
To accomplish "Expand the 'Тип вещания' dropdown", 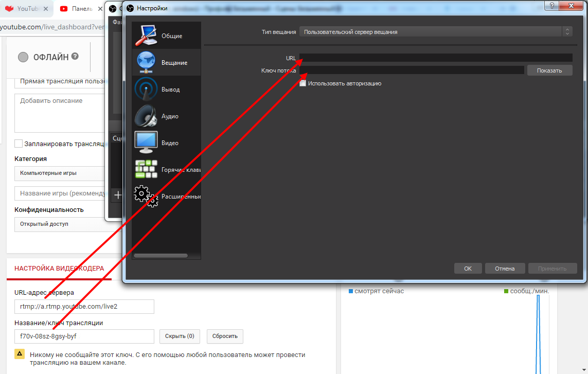I will pos(436,32).
